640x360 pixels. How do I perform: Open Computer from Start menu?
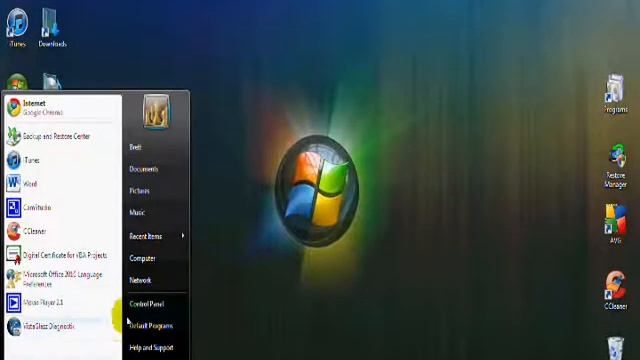[142, 258]
